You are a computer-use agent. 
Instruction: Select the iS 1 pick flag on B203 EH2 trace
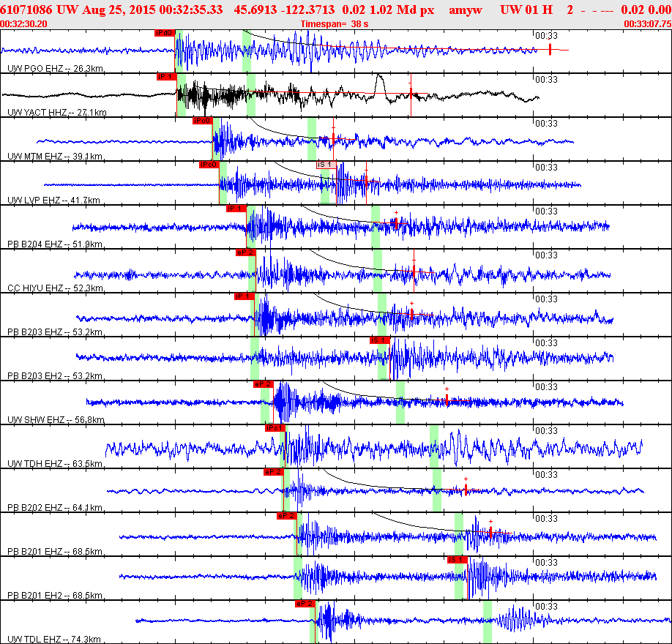380,340
